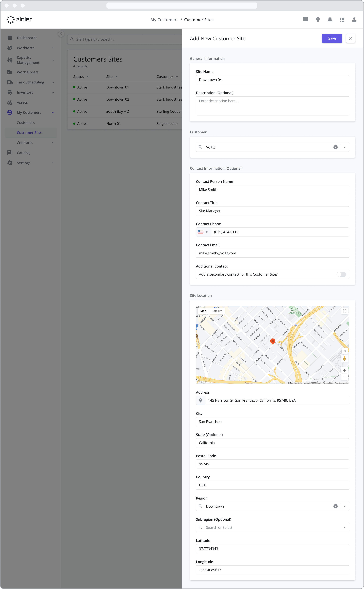Open Customer Sites in the sidebar
Image resolution: width=364 pixels, height=589 pixels.
pyautogui.click(x=30, y=133)
